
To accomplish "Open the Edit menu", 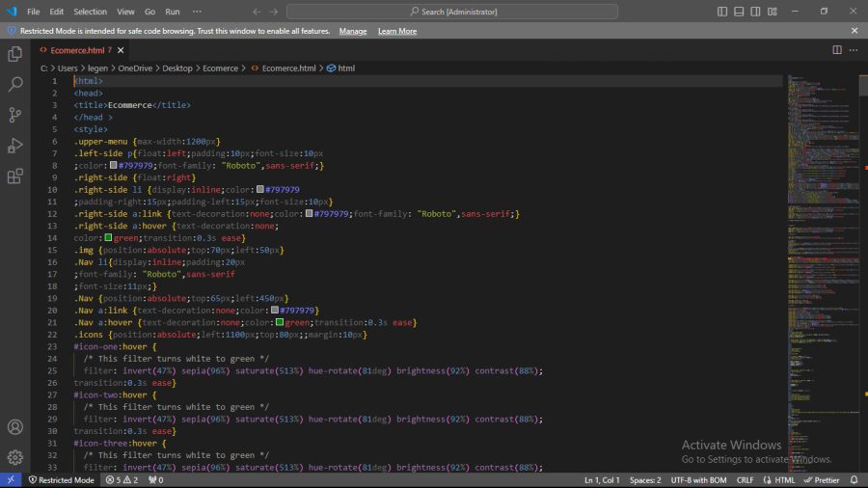I will pos(57,11).
